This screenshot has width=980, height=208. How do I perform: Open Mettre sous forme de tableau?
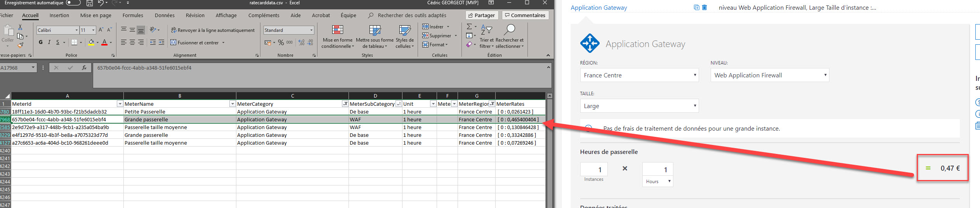[375, 37]
